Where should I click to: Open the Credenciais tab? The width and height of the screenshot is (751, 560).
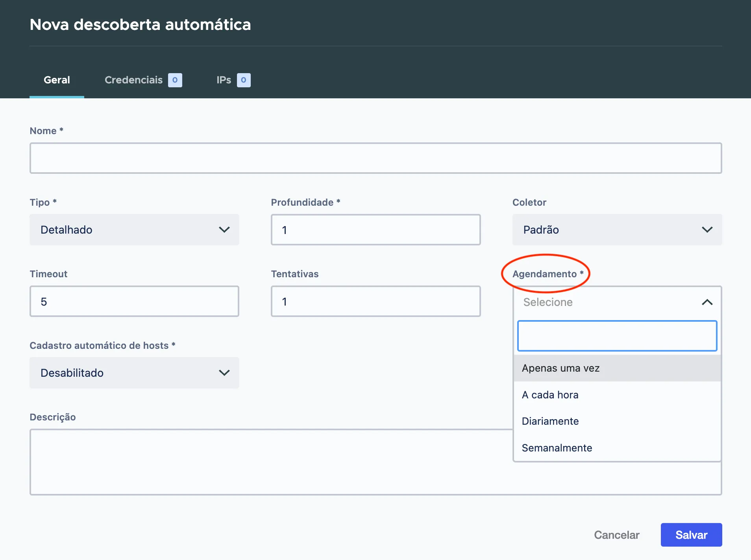tap(143, 80)
